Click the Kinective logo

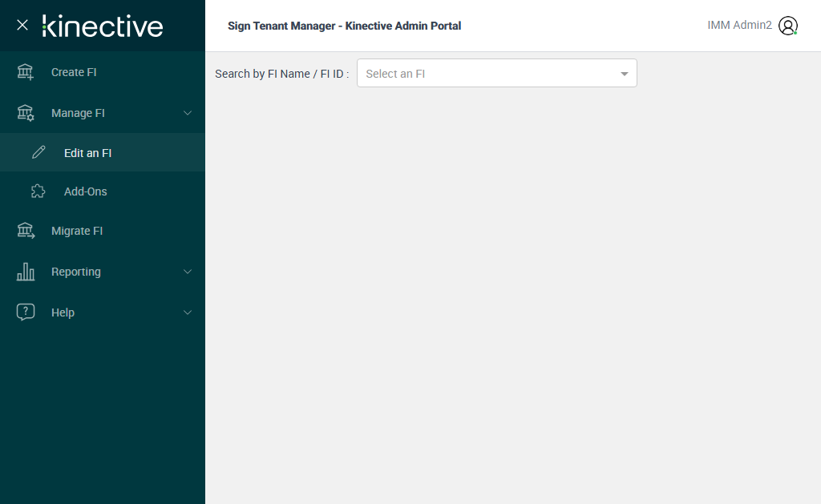pyautogui.click(x=103, y=26)
